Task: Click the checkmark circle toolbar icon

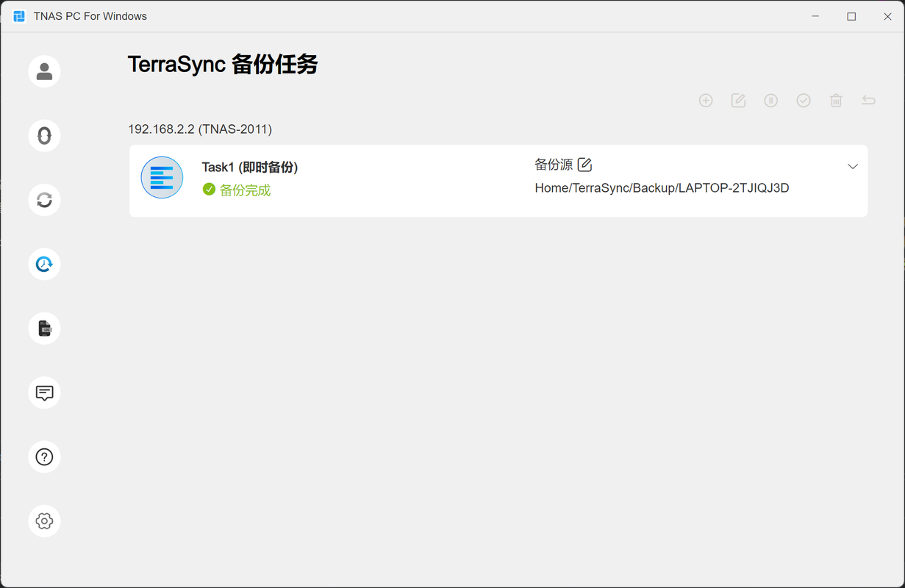Action: click(804, 101)
